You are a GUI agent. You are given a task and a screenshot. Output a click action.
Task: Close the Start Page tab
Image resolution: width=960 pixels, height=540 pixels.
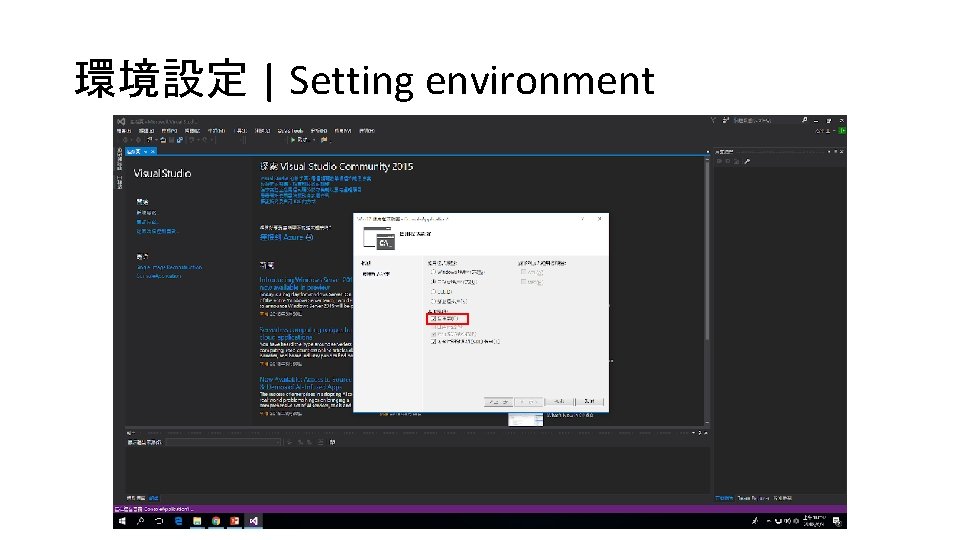(x=153, y=151)
